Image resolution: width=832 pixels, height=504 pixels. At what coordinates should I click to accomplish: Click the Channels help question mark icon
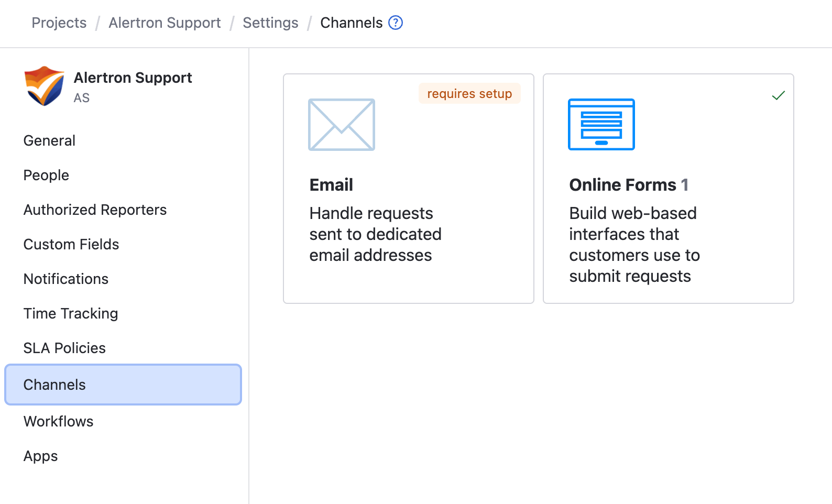[396, 23]
